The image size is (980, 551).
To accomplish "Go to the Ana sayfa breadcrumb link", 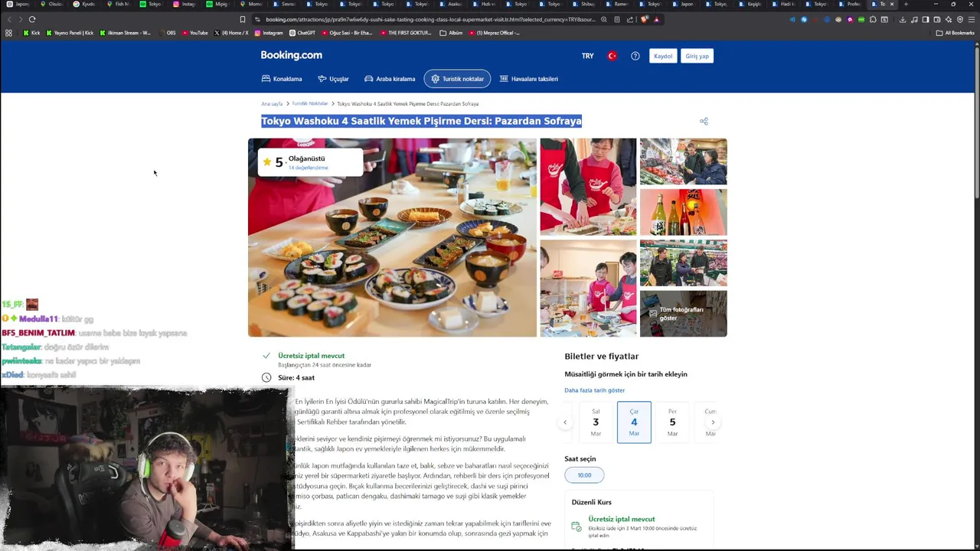I will tap(272, 103).
